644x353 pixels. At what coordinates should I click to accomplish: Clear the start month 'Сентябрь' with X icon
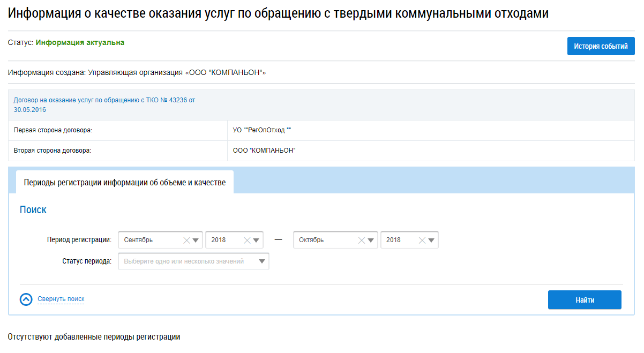pos(186,241)
